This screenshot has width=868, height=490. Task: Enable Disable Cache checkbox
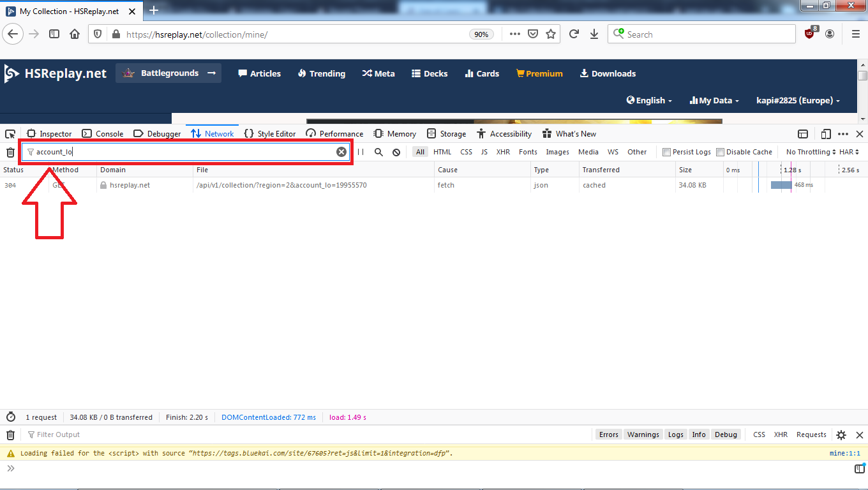(x=720, y=152)
